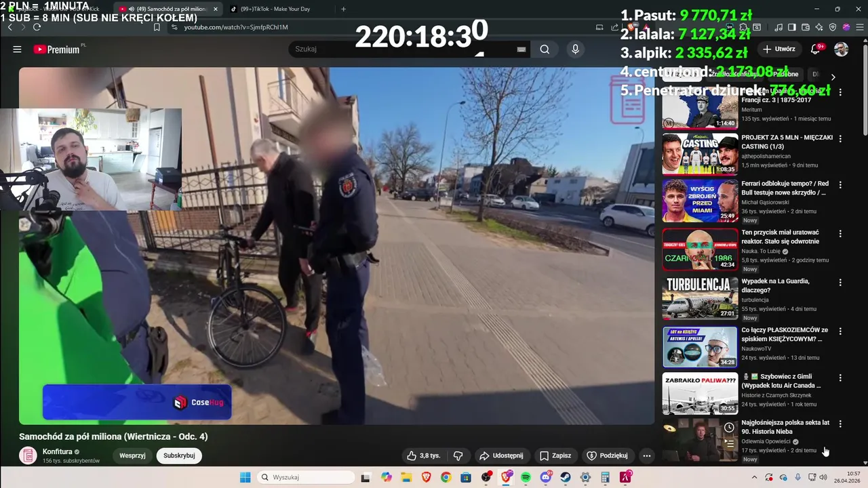Click the Podziękuj thanks button

pyautogui.click(x=607, y=455)
